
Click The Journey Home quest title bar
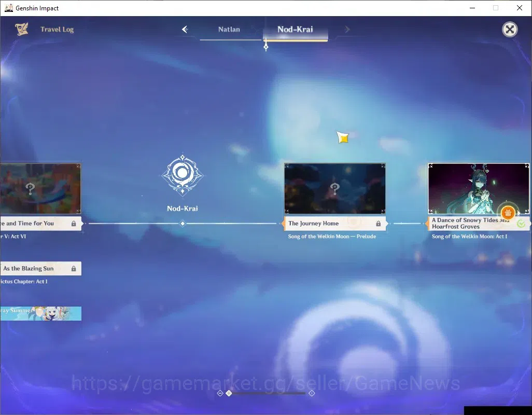pos(335,224)
